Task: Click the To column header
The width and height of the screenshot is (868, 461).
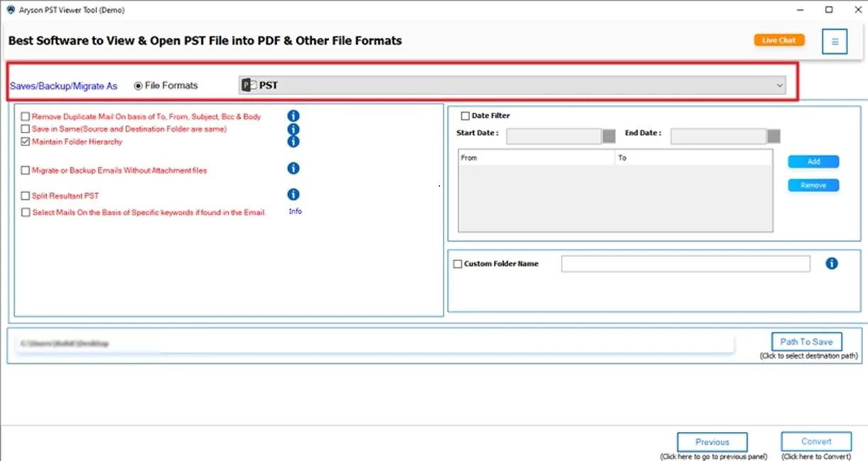Action: tap(693, 157)
